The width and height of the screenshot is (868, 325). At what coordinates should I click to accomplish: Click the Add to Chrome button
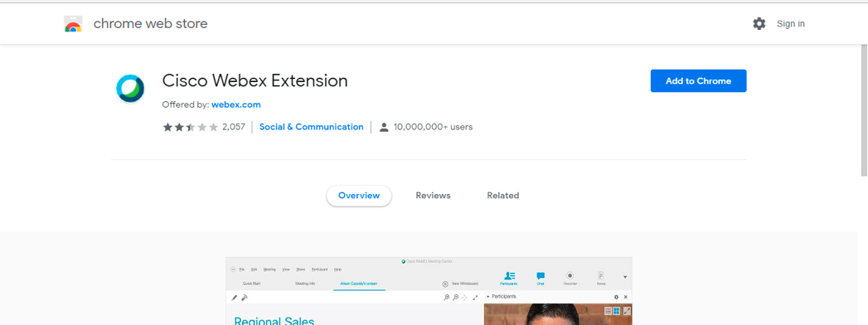point(699,80)
